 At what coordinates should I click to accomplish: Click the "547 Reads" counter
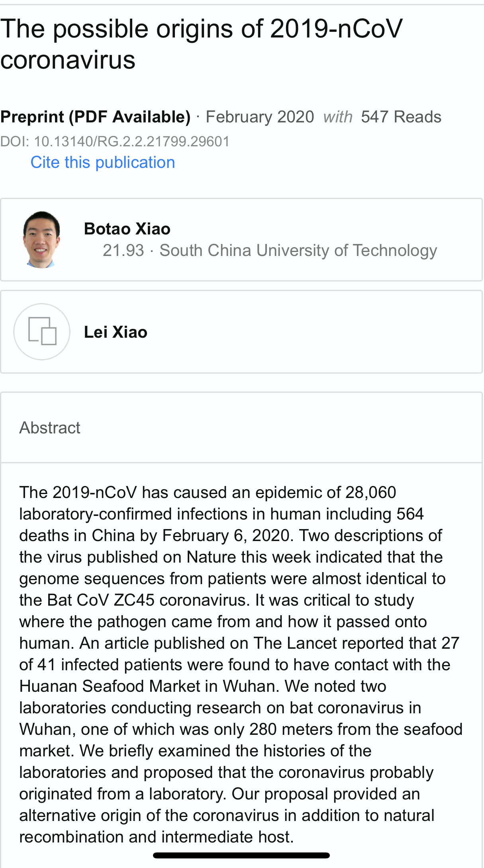[401, 117]
